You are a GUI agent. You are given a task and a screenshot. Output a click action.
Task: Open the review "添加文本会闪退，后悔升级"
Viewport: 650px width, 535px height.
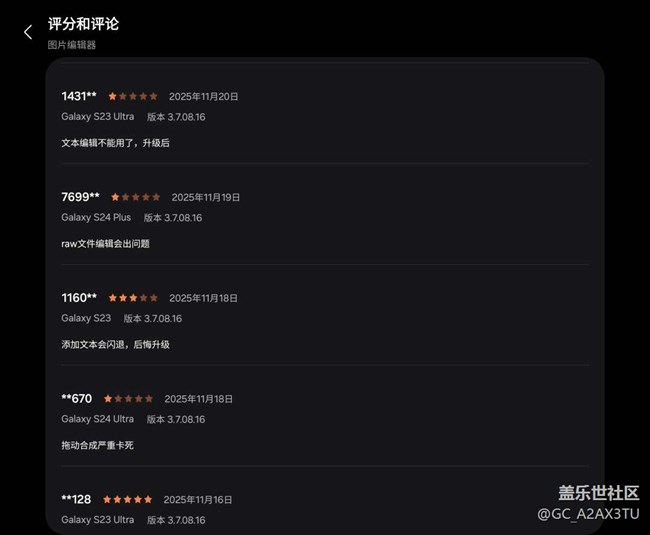(115, 344)
